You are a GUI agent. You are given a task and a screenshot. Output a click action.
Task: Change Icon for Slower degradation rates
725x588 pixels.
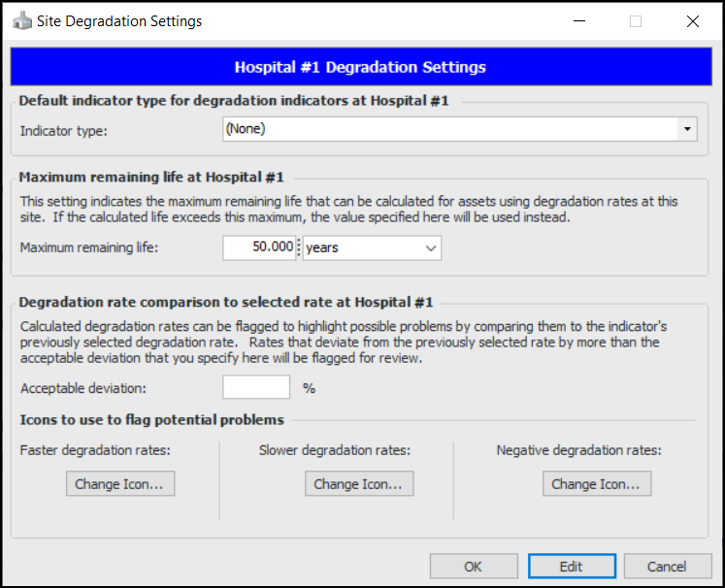point(359,484)
